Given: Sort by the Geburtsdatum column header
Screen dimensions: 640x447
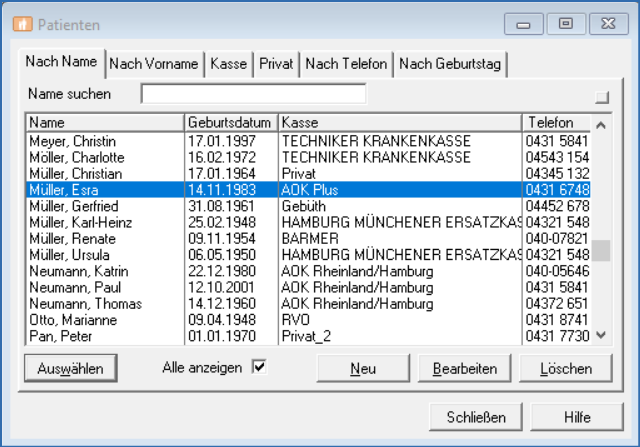Looking at the screenshot, I should point(231,122).
